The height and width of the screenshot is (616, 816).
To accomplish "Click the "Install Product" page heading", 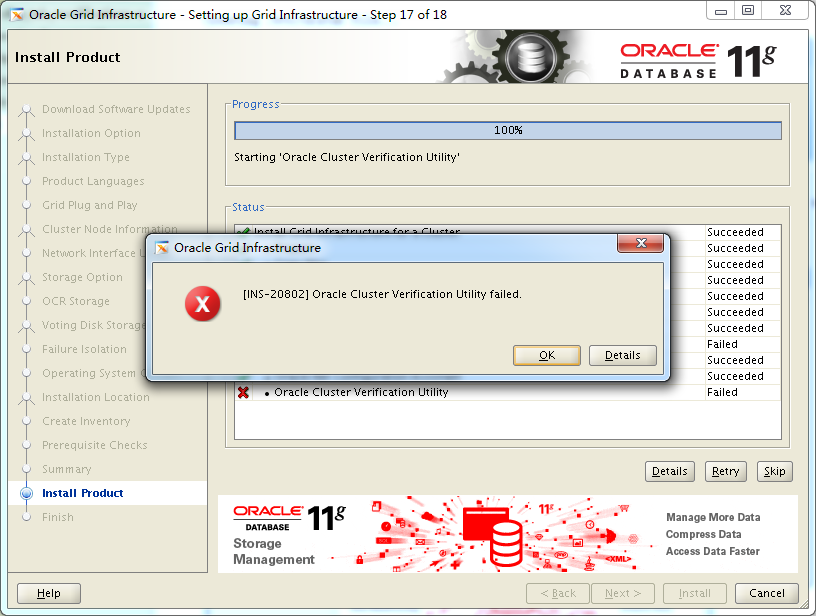I will tap(68, 57).
